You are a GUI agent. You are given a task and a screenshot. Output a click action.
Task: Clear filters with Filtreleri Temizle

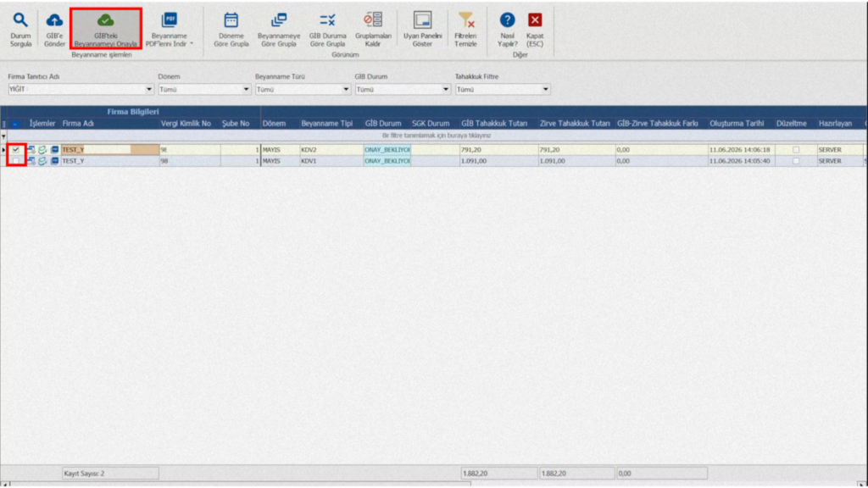pos(465,30)
